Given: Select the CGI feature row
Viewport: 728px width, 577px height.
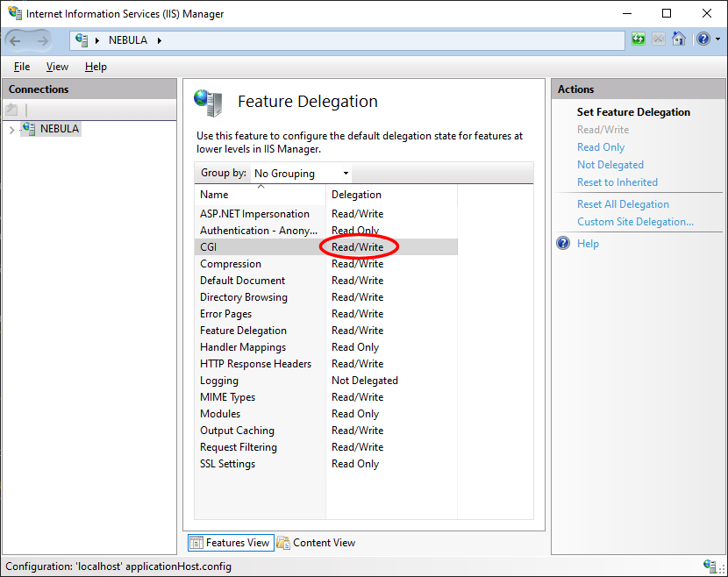Looking at the screenshot, I should click(x=326, y=247).
